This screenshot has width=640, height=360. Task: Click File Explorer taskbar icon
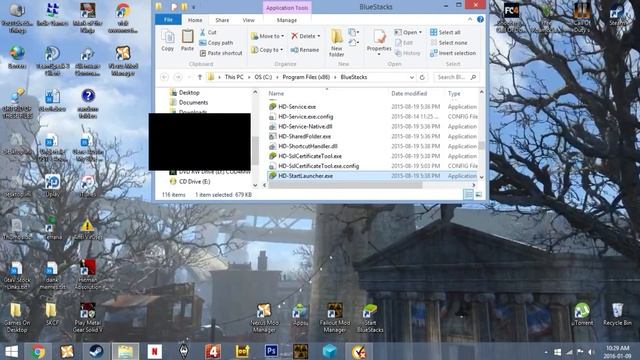[x=125, y=351]
